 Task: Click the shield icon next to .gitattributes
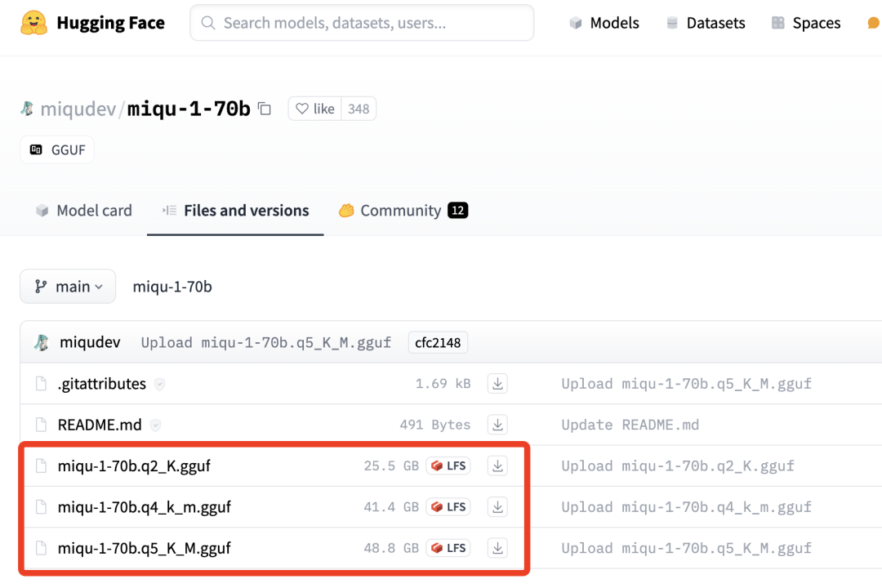point(160,385)
